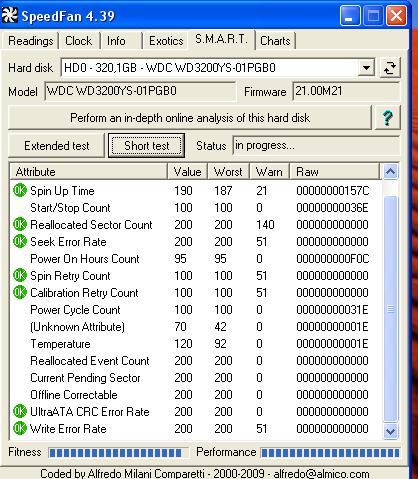Click the SpeedFan fan icon in title bar
Image resolution: width=418 pixels, height=479 pixels.
click(x=9, y=15)
